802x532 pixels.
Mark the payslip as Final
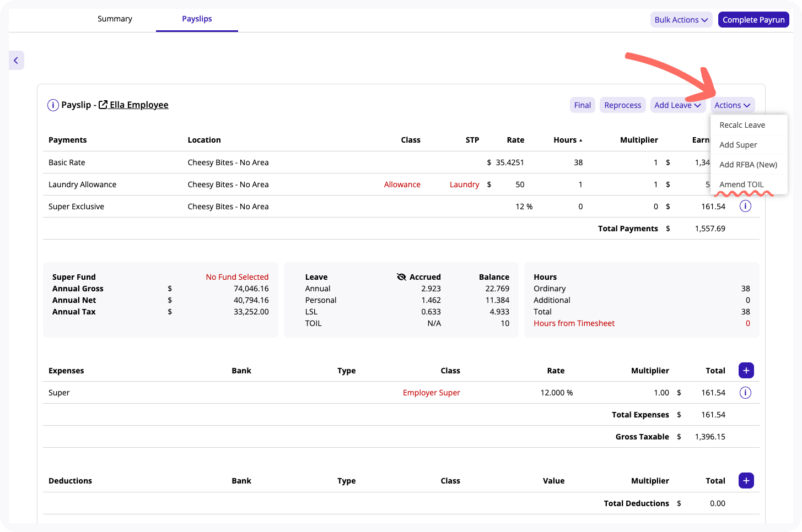(x=583, y=105)
